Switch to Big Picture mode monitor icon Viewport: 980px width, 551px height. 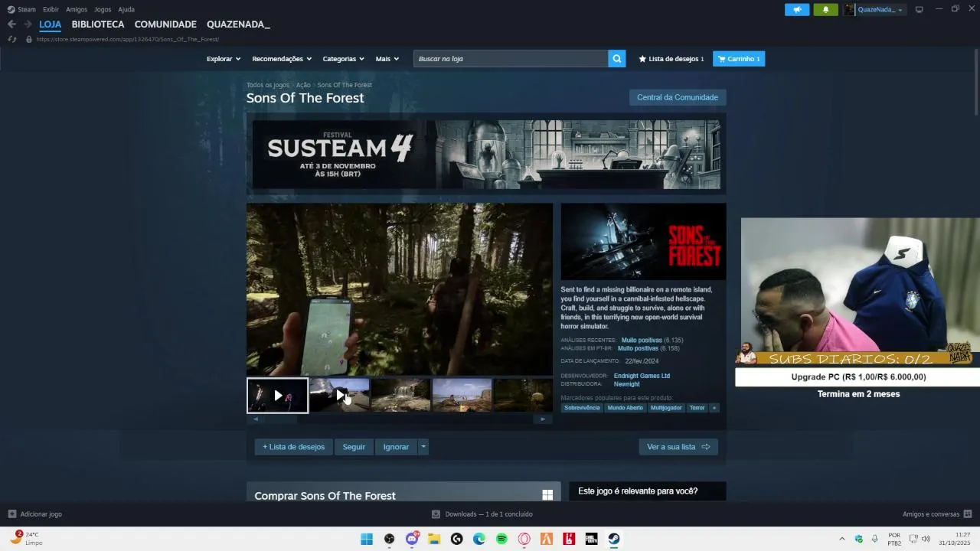[919, 9]
